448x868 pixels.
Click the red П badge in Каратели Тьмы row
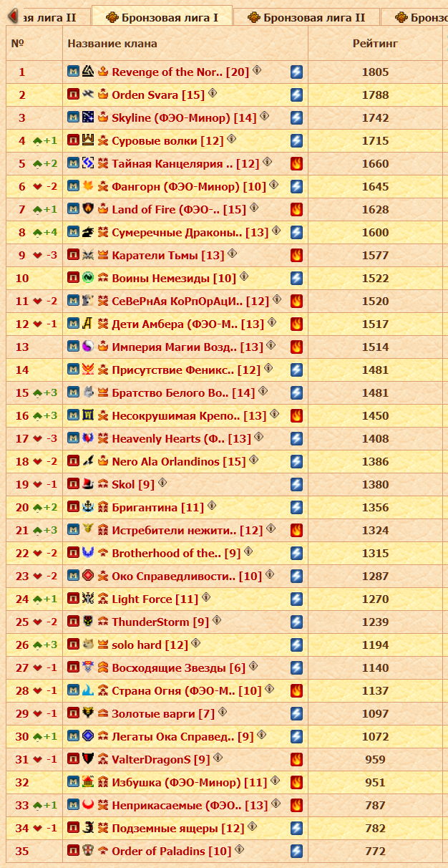point(73,256)
